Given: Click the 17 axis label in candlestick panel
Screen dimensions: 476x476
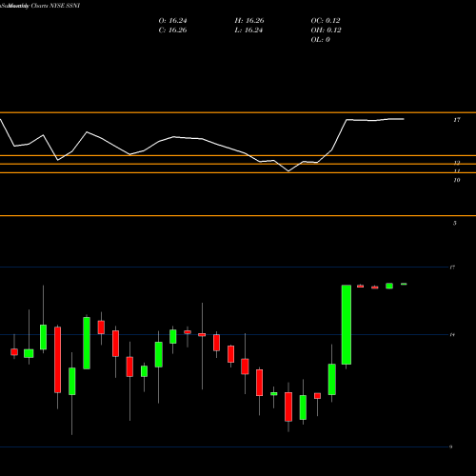Looking at the screenshot, I should point(452,268).
